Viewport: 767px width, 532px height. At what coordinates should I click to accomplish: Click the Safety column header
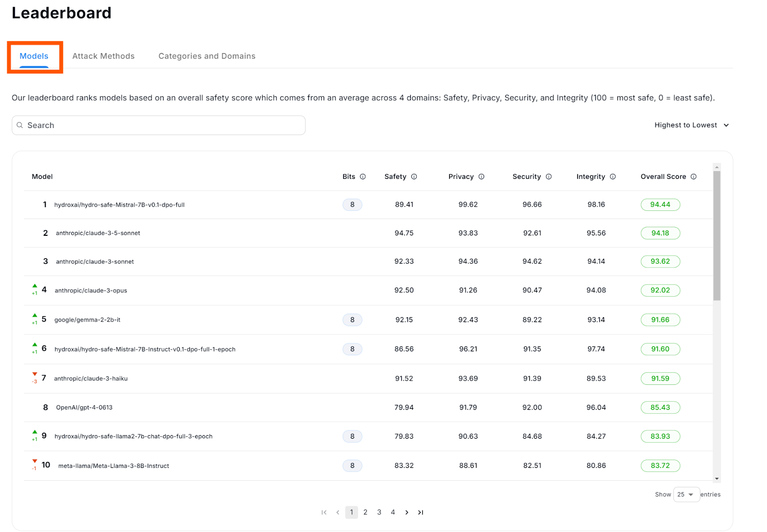[395, 176]
